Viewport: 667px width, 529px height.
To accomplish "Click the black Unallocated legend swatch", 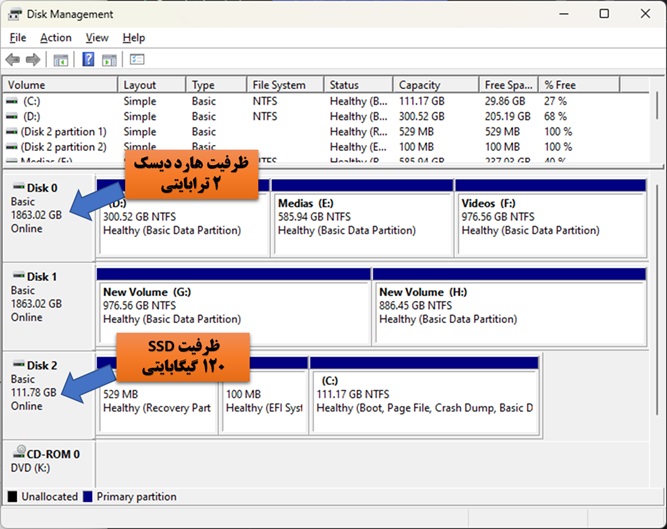I will point(12,496).
